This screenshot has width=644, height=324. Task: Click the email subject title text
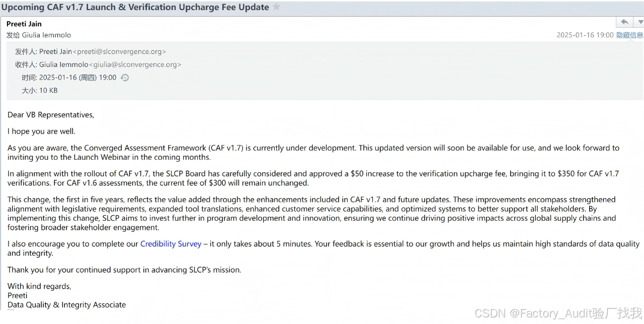[135, 7]
